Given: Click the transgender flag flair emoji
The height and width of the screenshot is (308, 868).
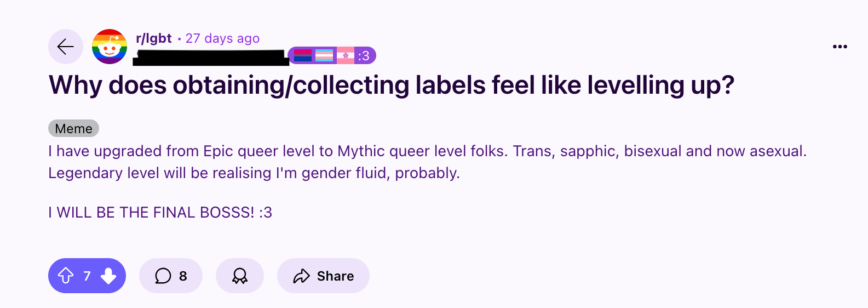Looking at the screenshot, I should (x=324, y=55).
